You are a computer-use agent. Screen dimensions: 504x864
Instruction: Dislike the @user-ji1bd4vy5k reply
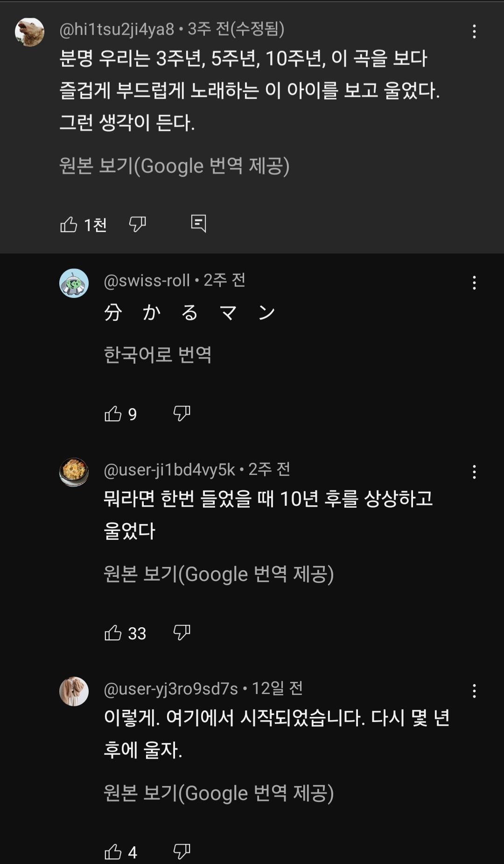tap(182, 632)
